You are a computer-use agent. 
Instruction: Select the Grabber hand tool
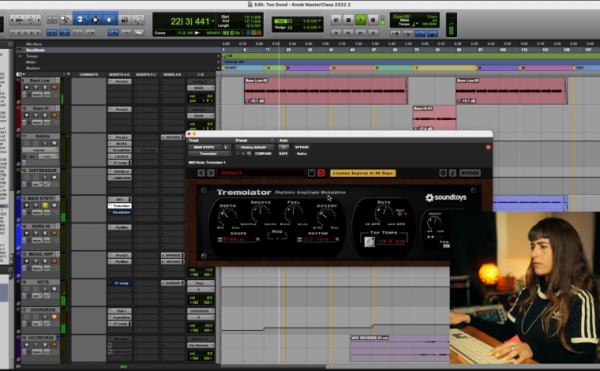(109, 20)
